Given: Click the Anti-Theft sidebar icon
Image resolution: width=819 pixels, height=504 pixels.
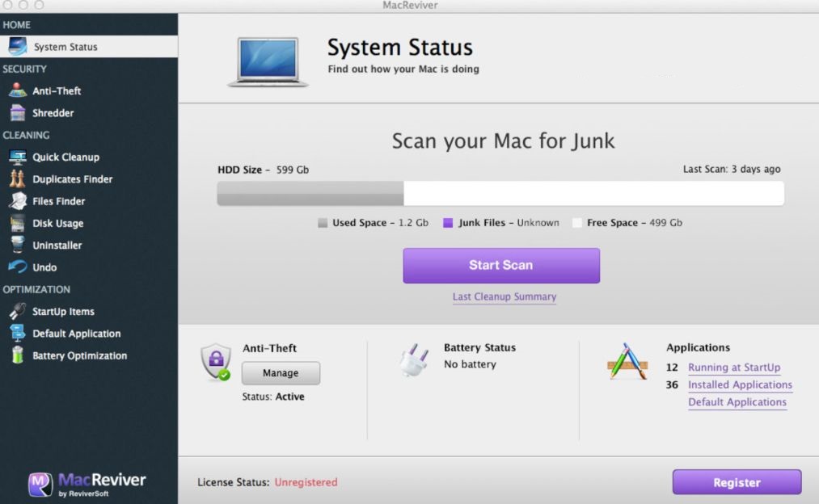Looking at the screenshot, I should [17, 90].
